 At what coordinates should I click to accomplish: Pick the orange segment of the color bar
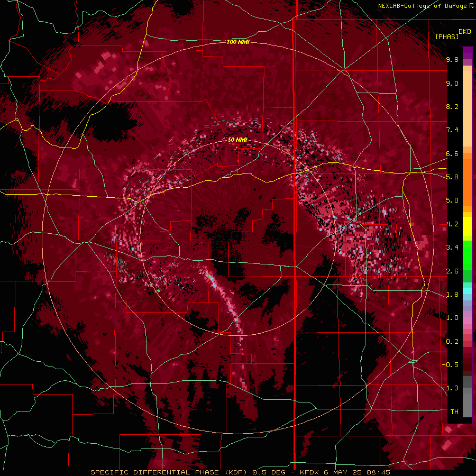467,179
